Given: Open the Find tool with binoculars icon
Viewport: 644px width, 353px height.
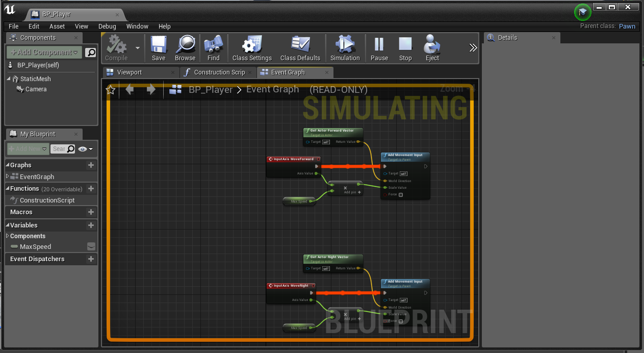Looking at the screenshot, I should [214, 48].
